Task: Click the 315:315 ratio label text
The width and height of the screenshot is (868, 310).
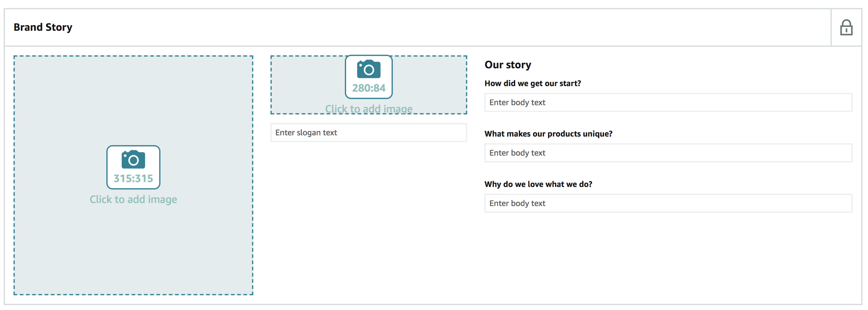Action: pos(133,179)
